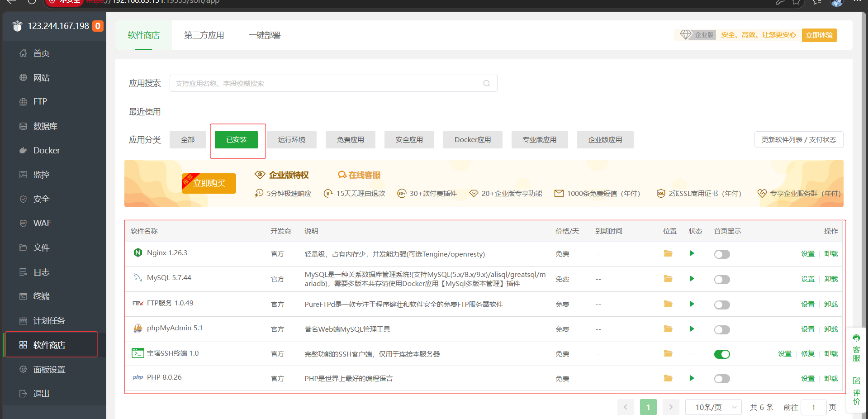Screen dimensions: 868x419
Task: Open 设置 for Nginx 1.26.3
Action: tap(808, 254)
